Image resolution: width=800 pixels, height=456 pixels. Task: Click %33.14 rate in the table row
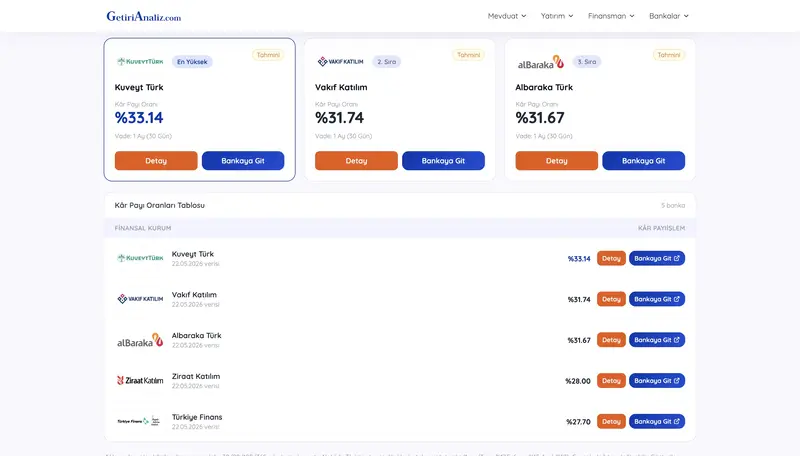pos(579,259)
